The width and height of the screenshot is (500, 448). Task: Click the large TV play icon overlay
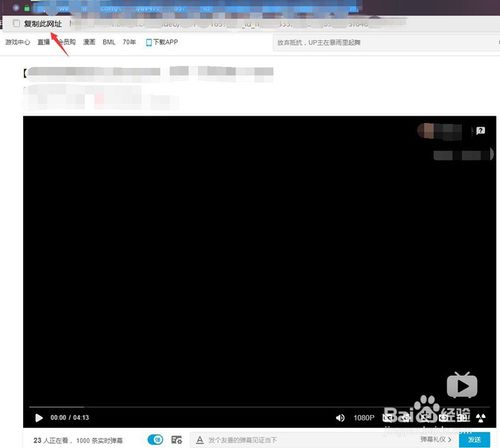point(462,385)
